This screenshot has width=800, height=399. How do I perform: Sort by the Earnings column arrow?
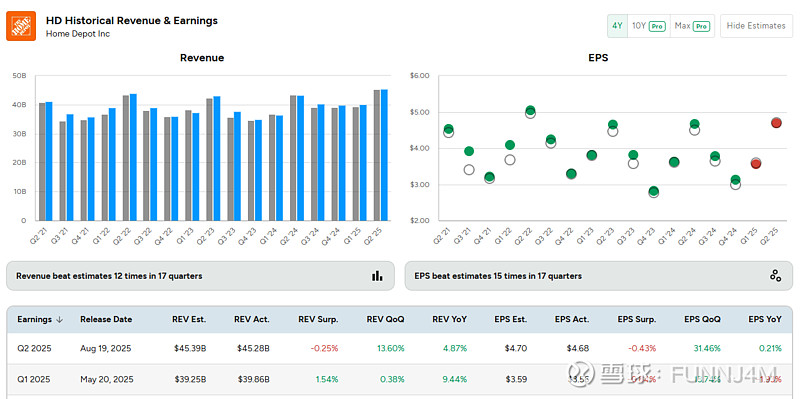click(x=59, y=319)
